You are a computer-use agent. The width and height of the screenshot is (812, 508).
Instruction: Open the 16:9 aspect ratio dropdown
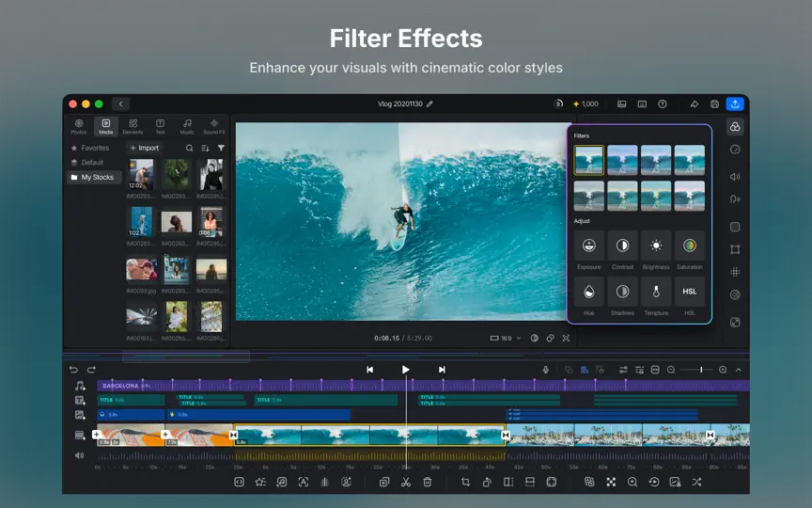(506, 338)
